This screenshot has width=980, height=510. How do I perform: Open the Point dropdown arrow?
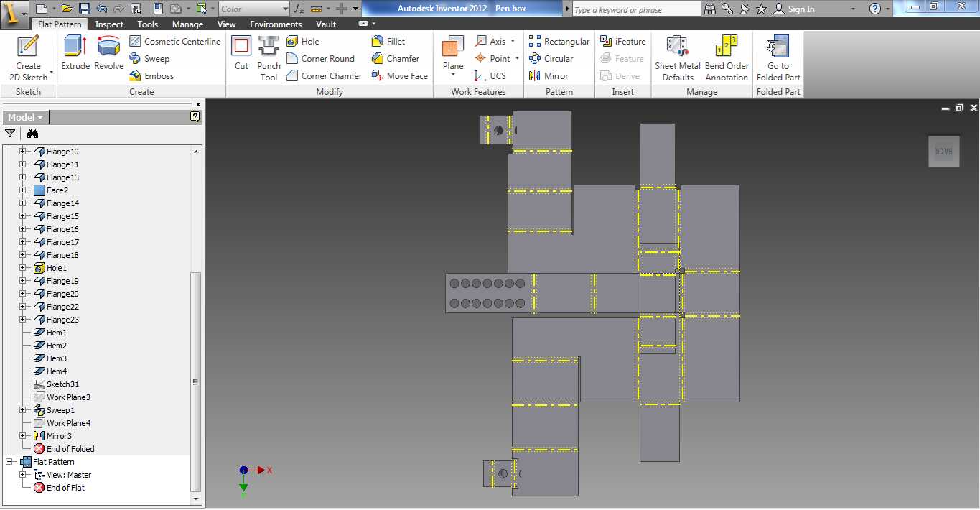coord(516,58)
